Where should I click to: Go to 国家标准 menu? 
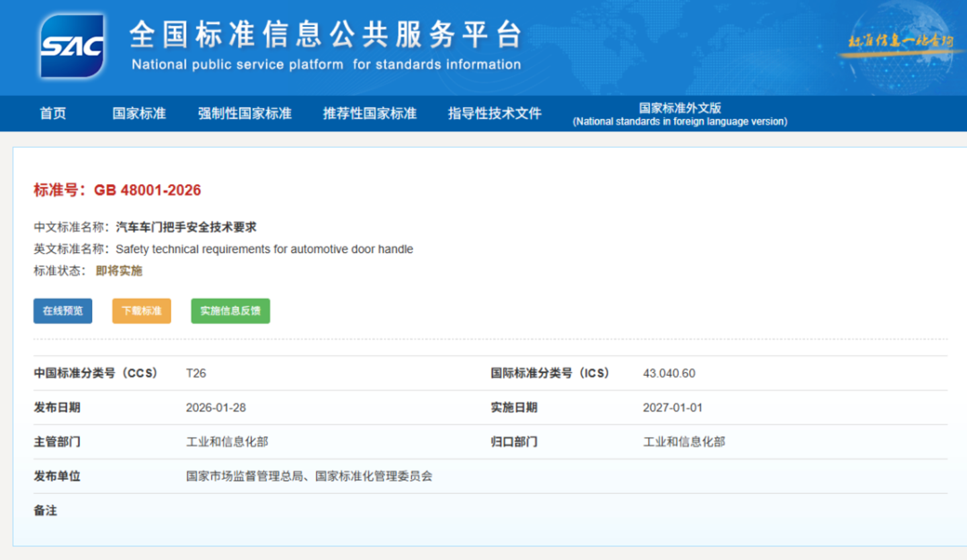pos(139,113)
